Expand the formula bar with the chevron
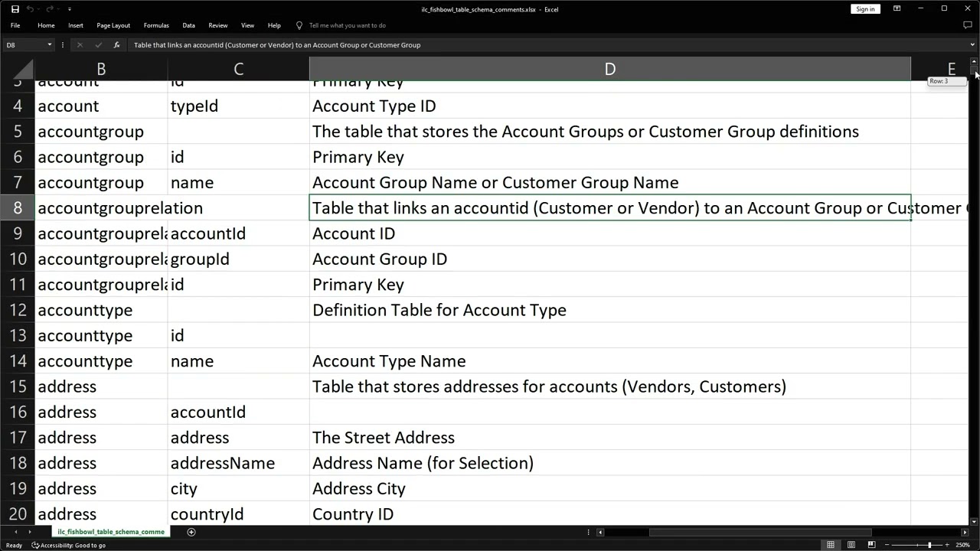The image size is (980, 551). pyautogui.click(x=972, y=45)
